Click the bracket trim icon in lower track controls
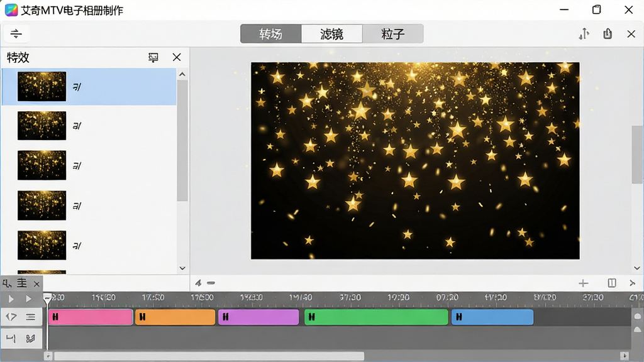 click(11, 339)
